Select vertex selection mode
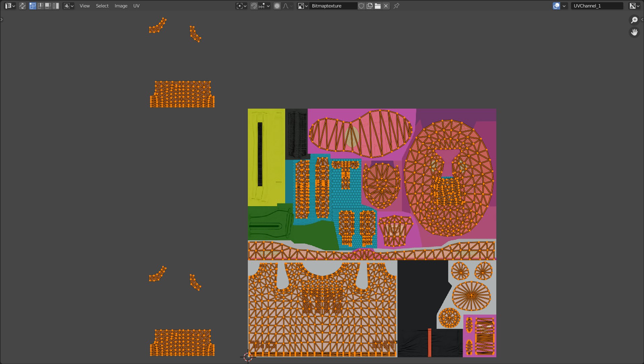Image resolution: width=644 pixels, height=364 pixels. 33,6
